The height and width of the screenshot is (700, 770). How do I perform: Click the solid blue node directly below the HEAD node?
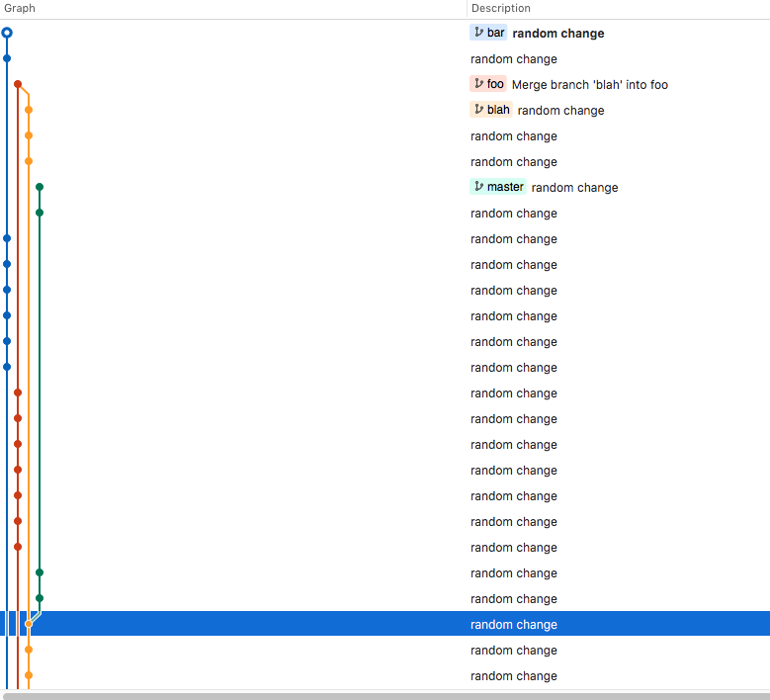pos(7,58)
